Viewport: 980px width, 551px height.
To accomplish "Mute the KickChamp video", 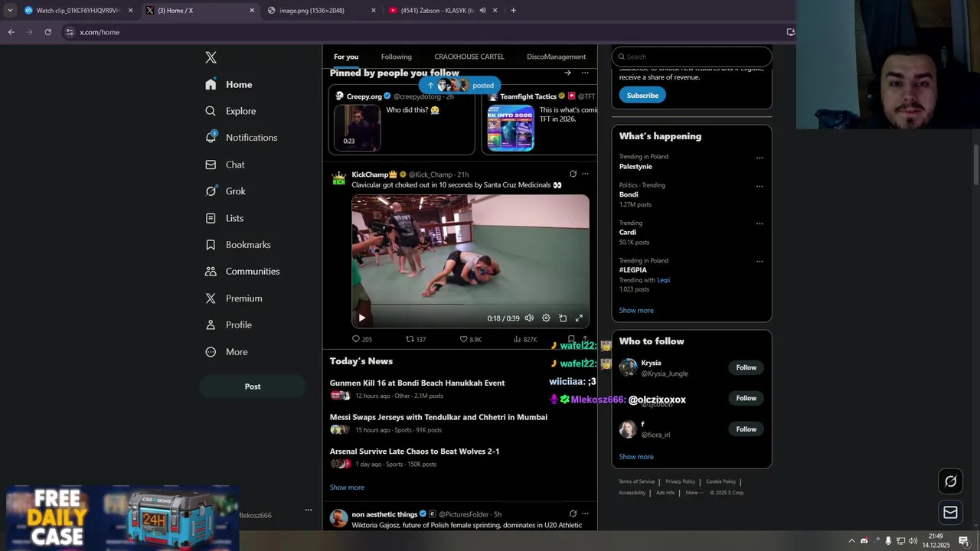I will pos(529,318).
